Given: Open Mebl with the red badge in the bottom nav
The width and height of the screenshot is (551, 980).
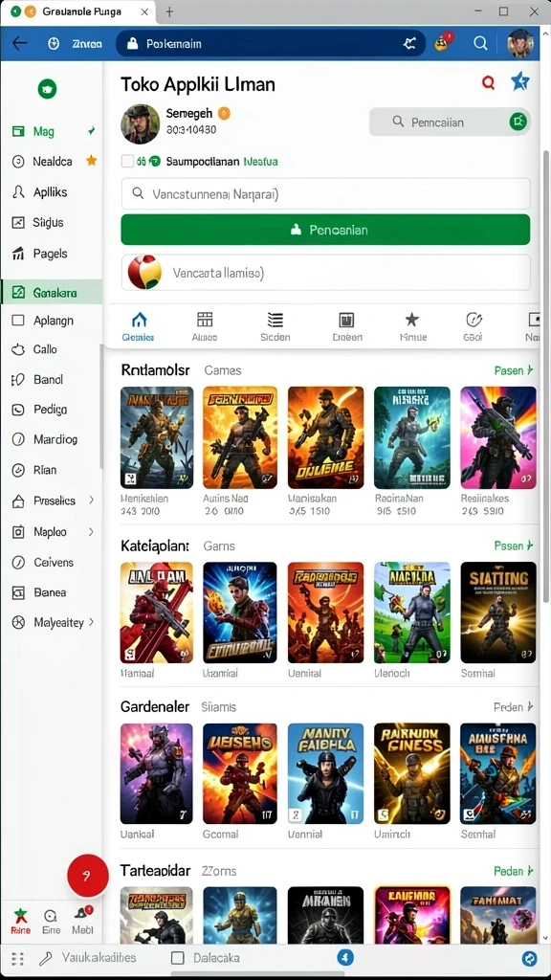Looking at the screenshot, I should pos(83,921).
